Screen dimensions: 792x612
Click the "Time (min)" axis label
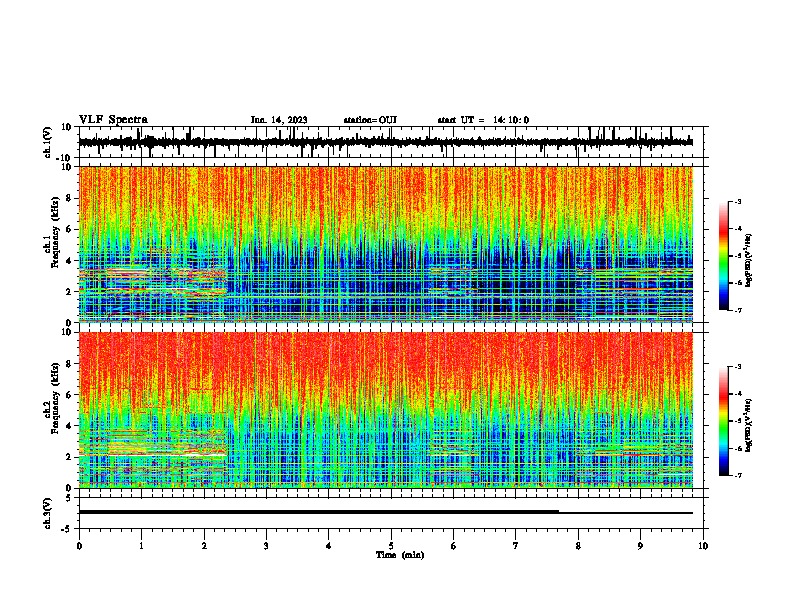click(400, 555)
